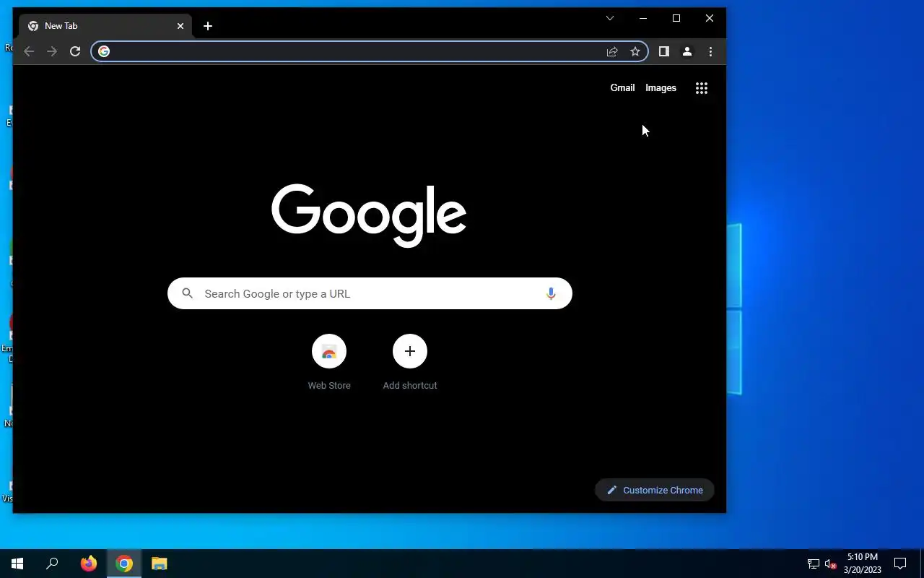Click the Google logo
924x578 pixels.
pyautogui.click(x=369, y=215)
